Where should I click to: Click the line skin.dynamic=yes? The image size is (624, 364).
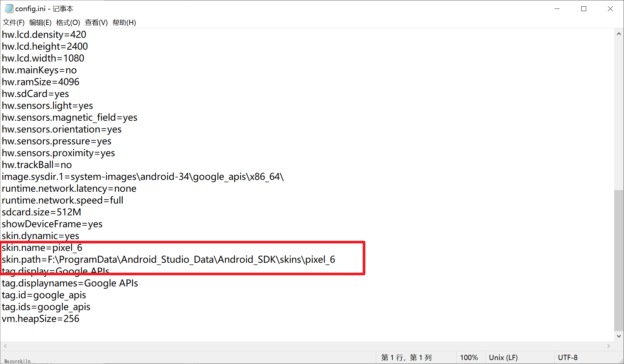point(40,236)
